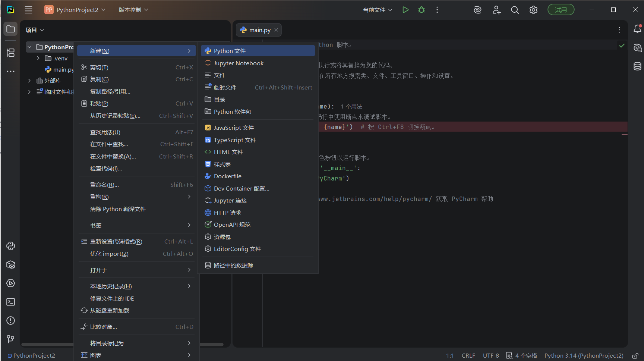Open the Terminal tool window
This screenshot has height=361, width=644.
10,302
